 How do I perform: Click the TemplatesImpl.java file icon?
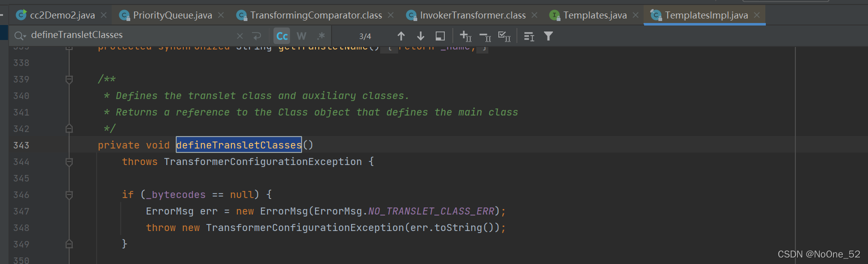656,15
